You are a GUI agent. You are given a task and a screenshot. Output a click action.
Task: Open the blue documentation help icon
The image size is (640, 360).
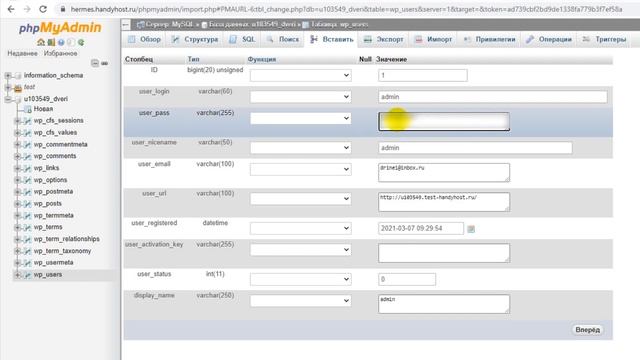[x=61, y=42]
